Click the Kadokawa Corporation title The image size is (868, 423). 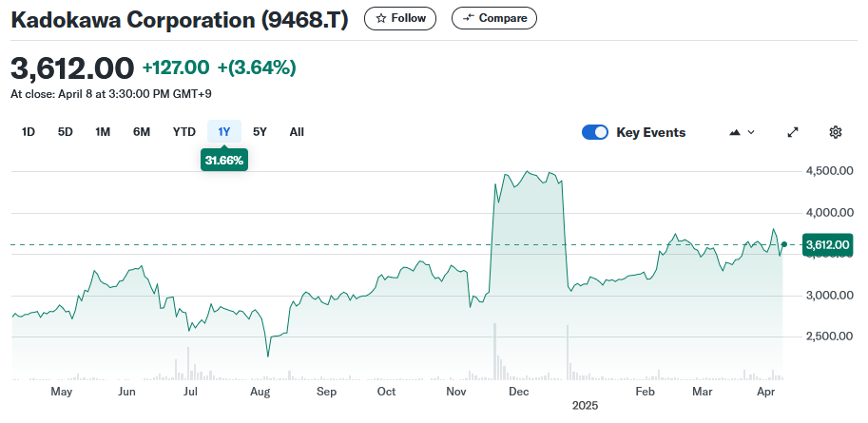click(180, 18)
